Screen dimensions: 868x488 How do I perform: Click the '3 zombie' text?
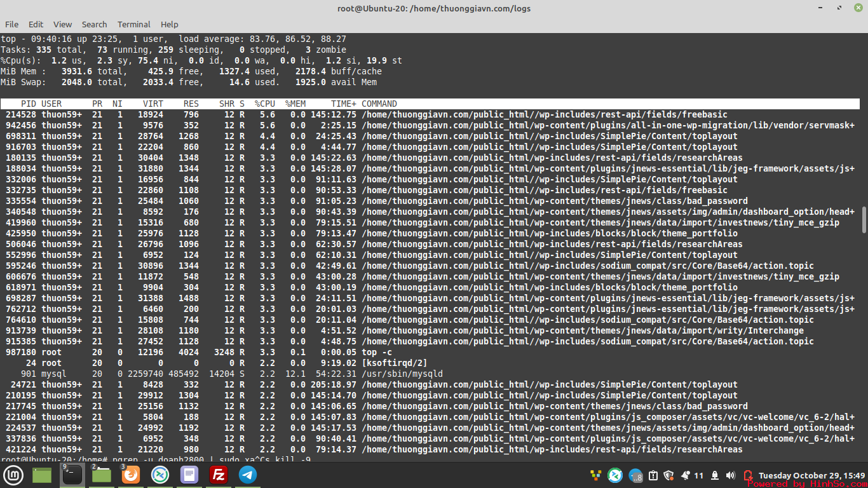pyautogui.click(x=326, y=50)
